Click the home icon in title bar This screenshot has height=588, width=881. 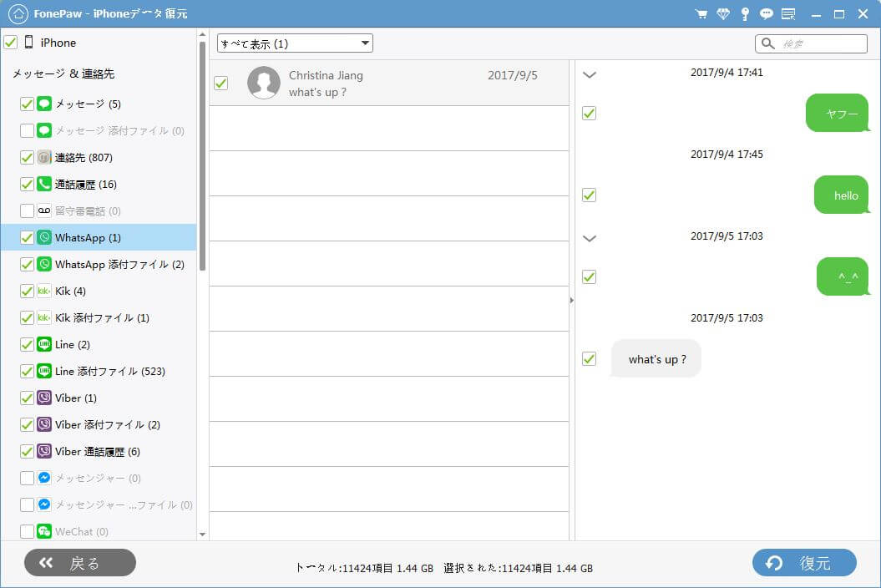point(18,14)
